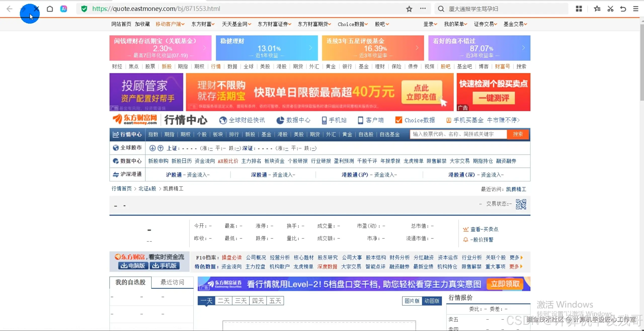
Task: Open 个股 in the quotes navbar
Action: [202, 134]
